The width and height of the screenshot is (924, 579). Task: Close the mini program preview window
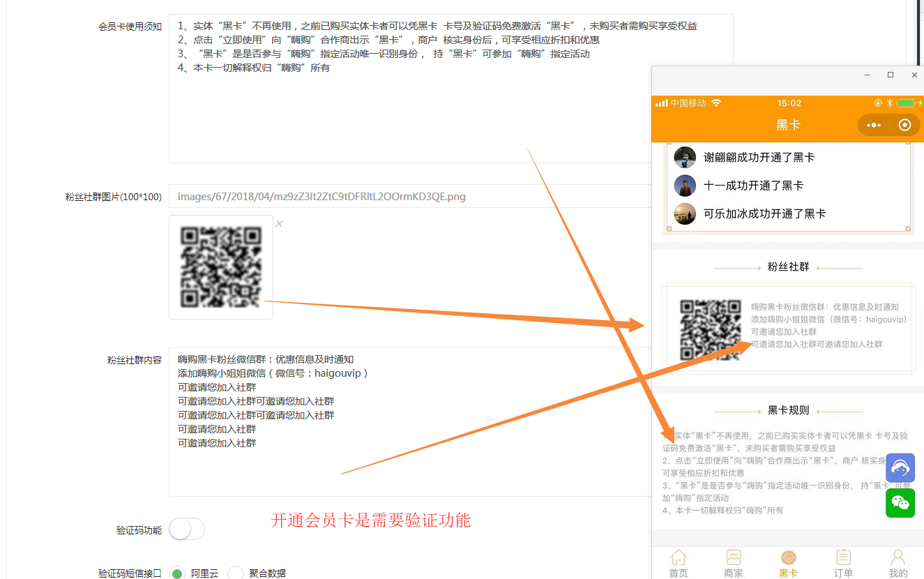click(914, 75)
